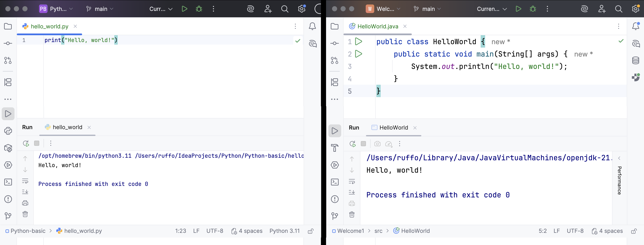Select HelloWorld tab in Run panel
The height and width of the screenshot is (245, 644).
(x=393, y=128)
